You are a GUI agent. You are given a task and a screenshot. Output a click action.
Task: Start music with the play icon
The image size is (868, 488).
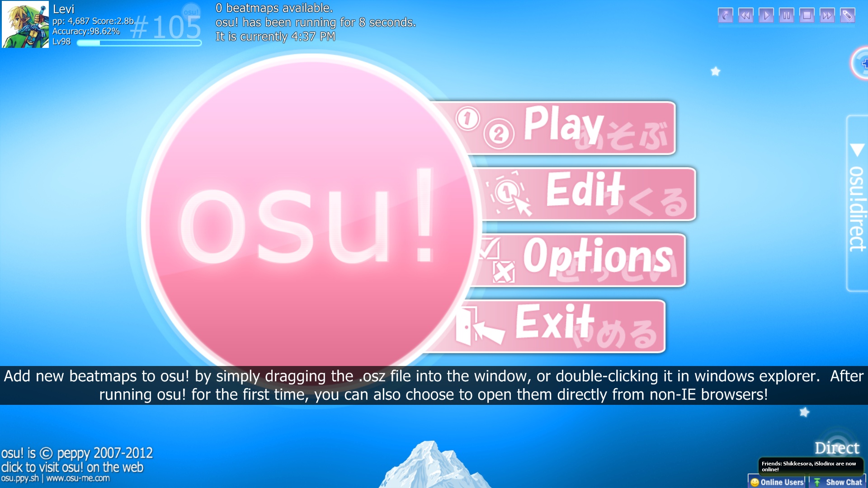point(766,16)
